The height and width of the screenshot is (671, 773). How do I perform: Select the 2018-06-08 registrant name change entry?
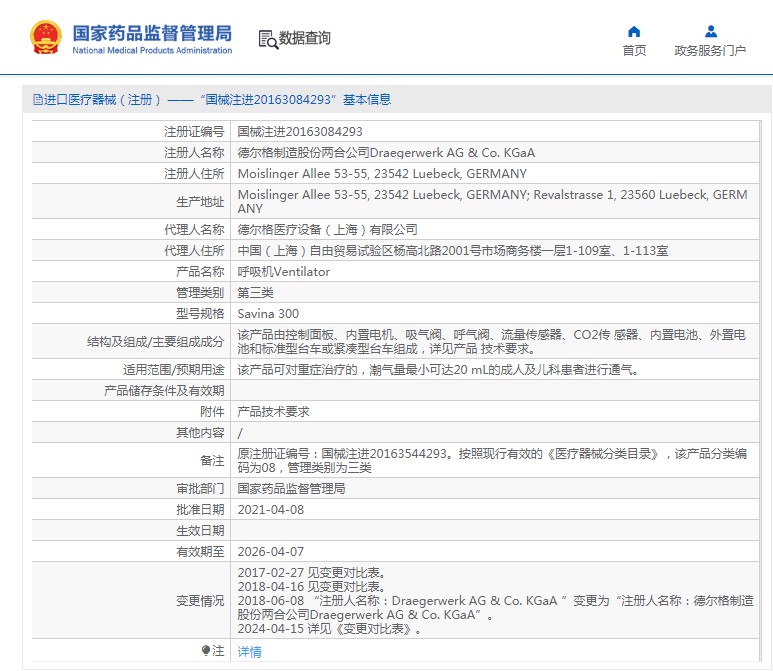[x=495, y=608]
